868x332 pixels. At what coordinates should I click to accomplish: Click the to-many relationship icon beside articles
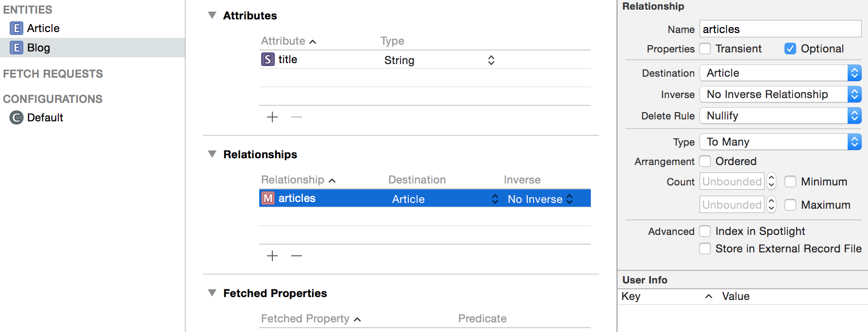click(x=268, y=198)
